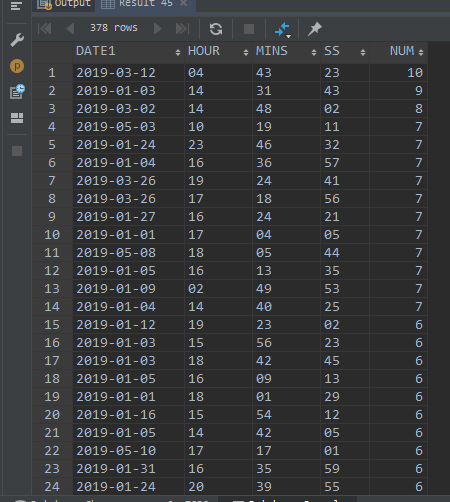Click NUM value 10 in row 1
Screen dimensions: 450x502
pyautogui.click(x=398, y=73)
